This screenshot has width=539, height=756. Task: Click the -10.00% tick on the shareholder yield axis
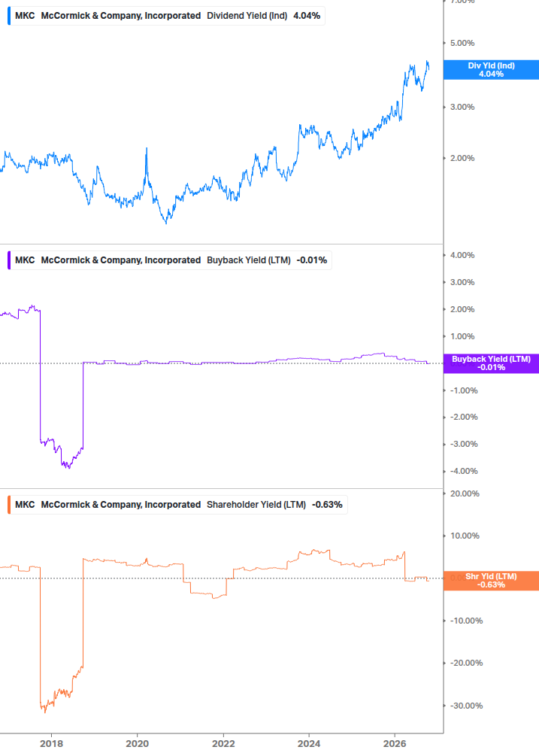click(x=466, y=621)
